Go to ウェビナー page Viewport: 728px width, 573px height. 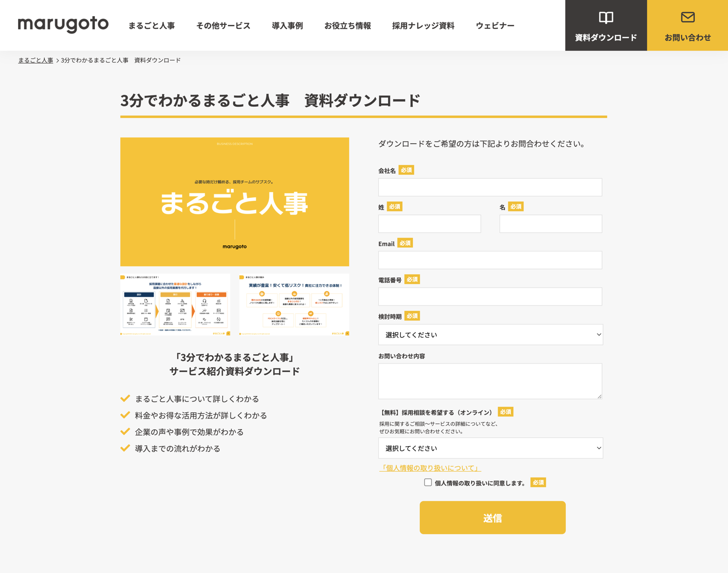point(495,25)
